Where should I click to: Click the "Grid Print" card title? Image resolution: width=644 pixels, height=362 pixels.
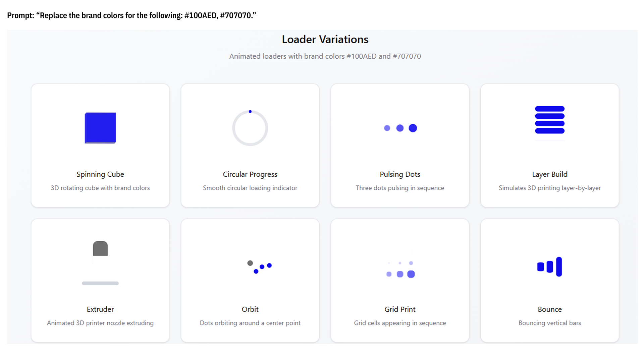point(400,309)
